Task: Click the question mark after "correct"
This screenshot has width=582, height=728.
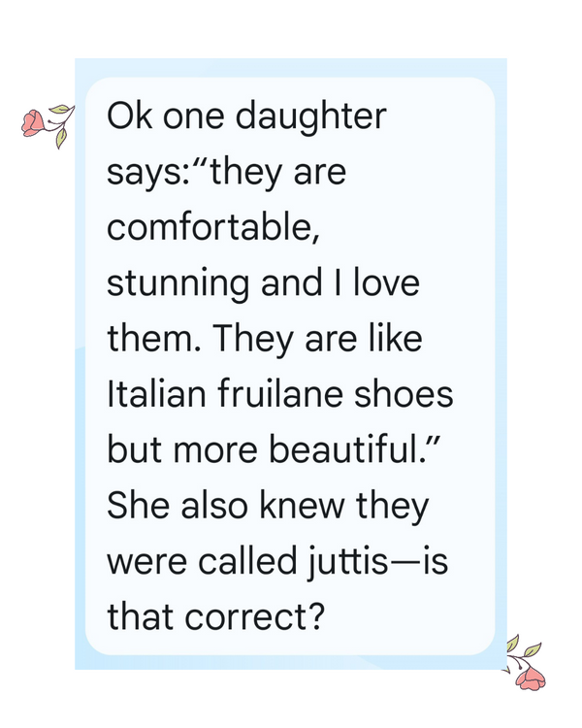Action: (x=317, y=617)
